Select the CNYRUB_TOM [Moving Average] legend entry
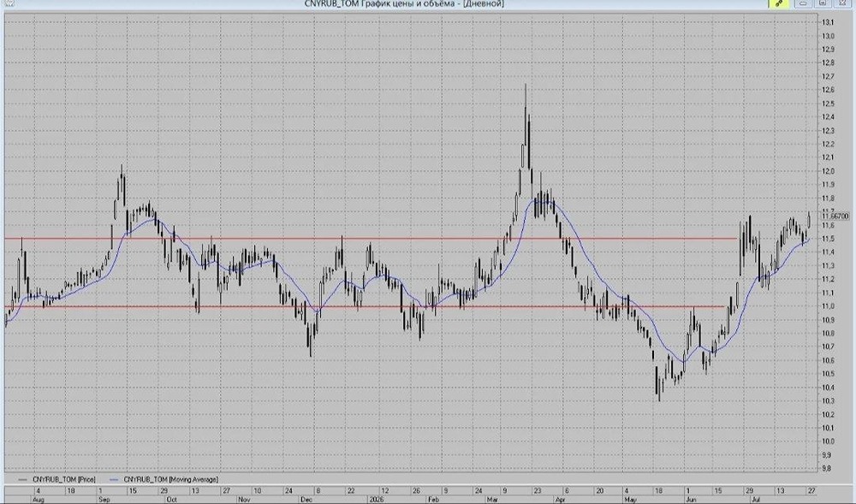This screenshot has width=856, height=504. pyautogui.click(x=163, y=479)
